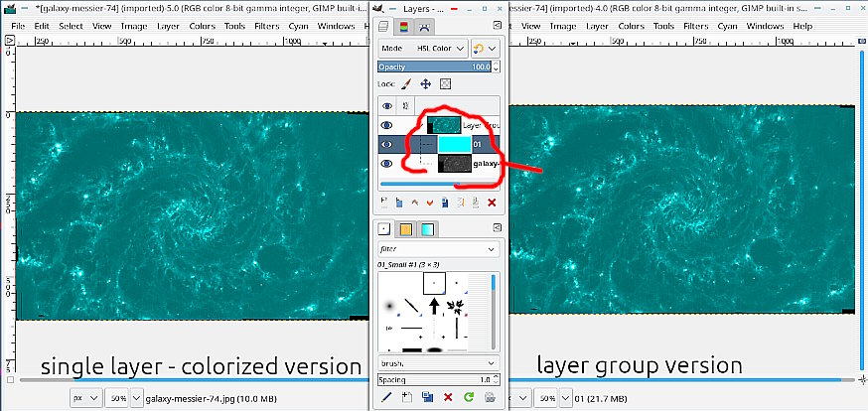
Task: Open Edit menu in left window
Action: (42, 26)
